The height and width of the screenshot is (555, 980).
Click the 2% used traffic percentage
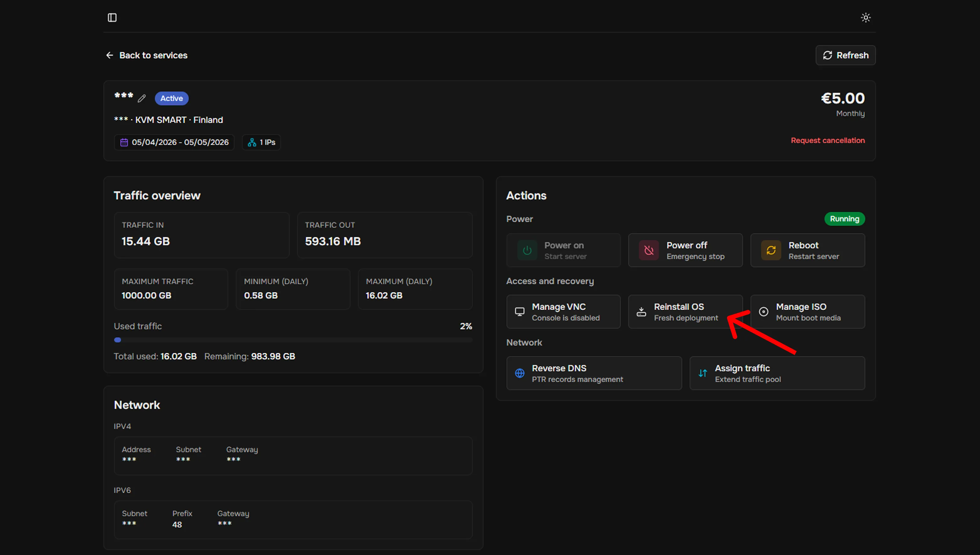466,326
